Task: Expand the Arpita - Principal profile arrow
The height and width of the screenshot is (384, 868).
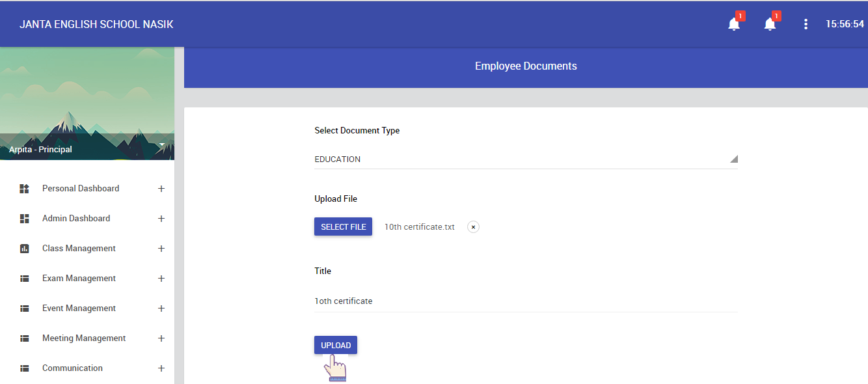Action: pos(161,144)
